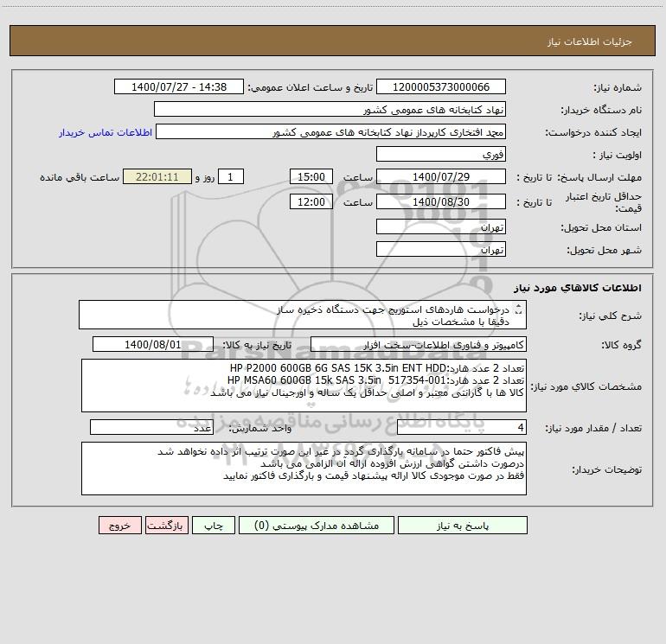Open مشاهده مدارک پیوستی (0) button
666x644 pixels.
pos(317,525)
